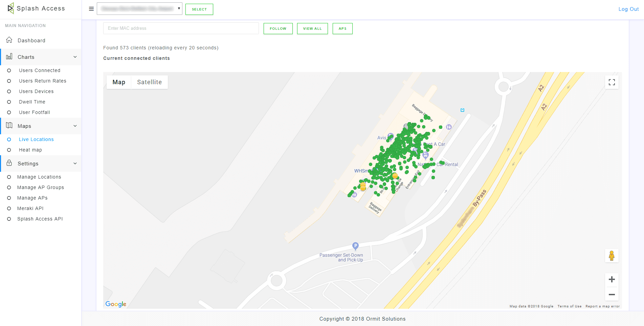Switch to Satellite map view

point(149,82)
